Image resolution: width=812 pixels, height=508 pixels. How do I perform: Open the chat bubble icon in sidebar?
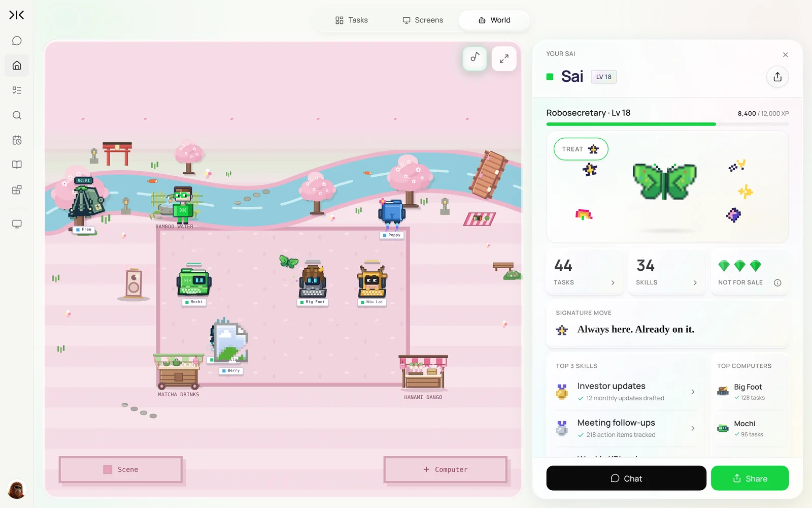(17, 41)
